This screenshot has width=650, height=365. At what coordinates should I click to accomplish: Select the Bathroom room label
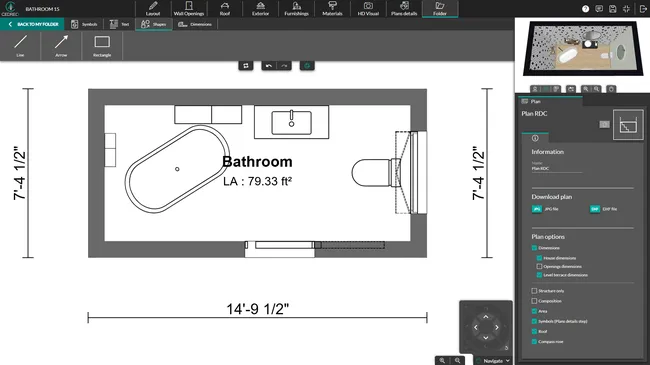pyautogui.click(x=257, y=162)
